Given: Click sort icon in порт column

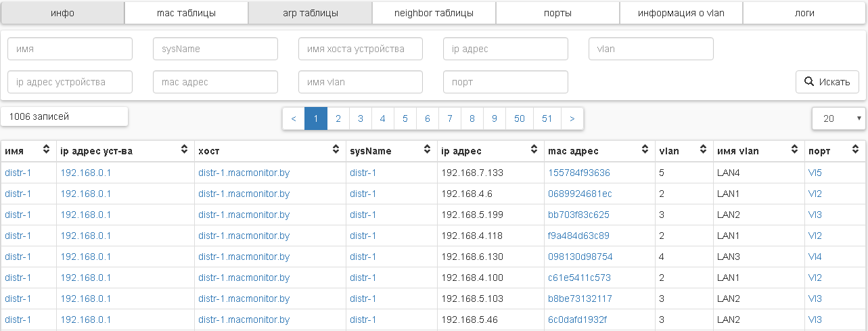Looking at the screenshot, I should (856, 150).
